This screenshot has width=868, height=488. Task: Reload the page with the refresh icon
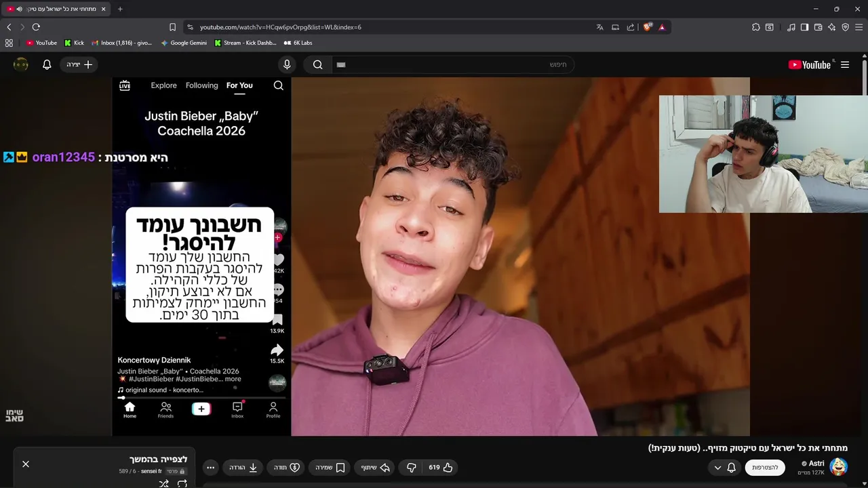pyautogui.click(x=36, y=27)
